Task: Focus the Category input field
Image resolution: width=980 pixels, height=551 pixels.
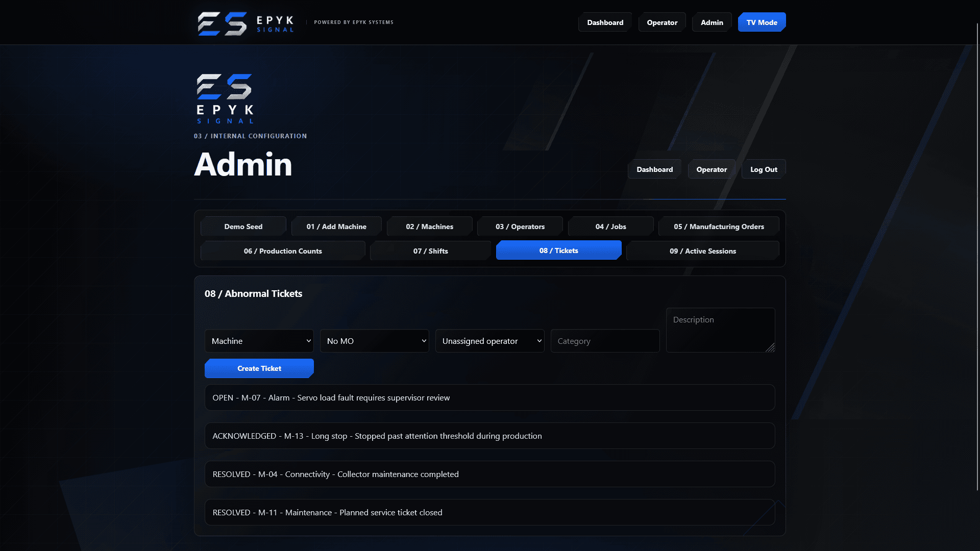Action: (605, 341)
